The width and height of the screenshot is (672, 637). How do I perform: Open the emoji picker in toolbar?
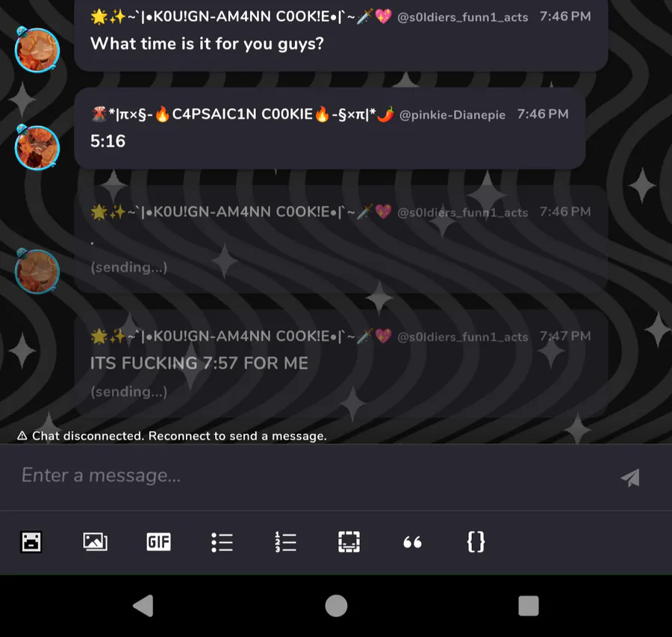pyautogui.click(x=31, y=542)
